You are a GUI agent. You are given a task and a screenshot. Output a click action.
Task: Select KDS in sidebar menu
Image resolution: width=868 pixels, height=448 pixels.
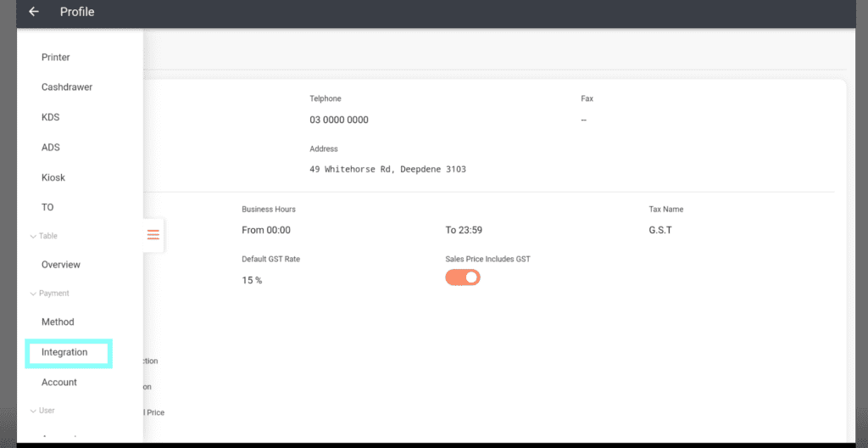pos(51,117)
